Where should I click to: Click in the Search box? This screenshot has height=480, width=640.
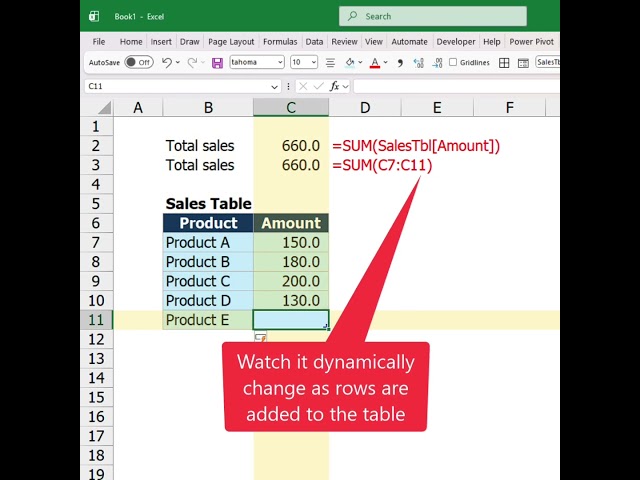pos(433,16)
